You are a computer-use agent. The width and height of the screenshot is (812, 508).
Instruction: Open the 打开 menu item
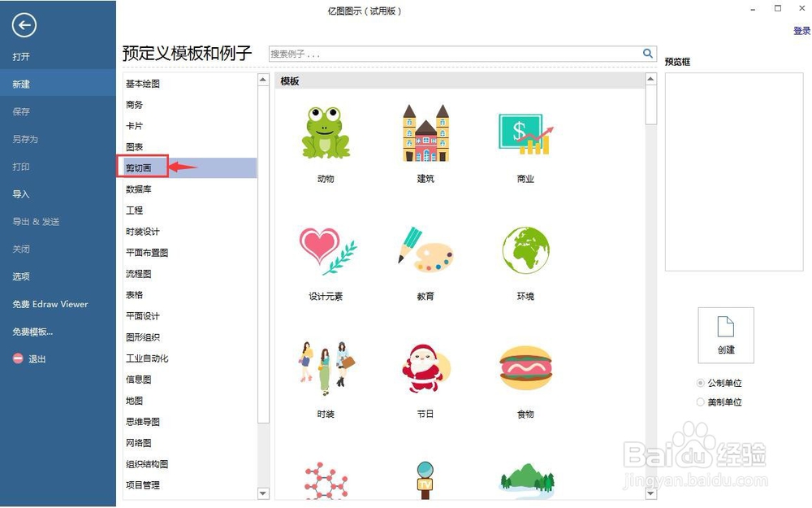[21, 57]
